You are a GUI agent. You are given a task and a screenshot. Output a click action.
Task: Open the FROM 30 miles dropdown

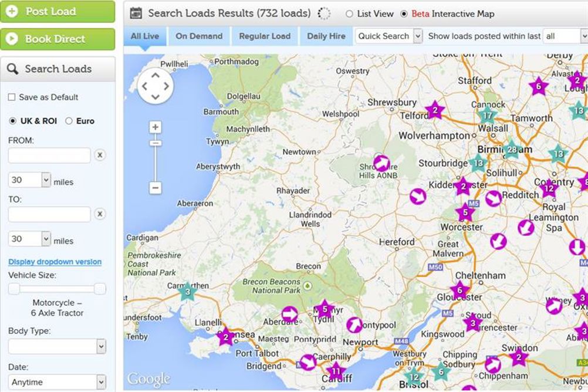29,180
